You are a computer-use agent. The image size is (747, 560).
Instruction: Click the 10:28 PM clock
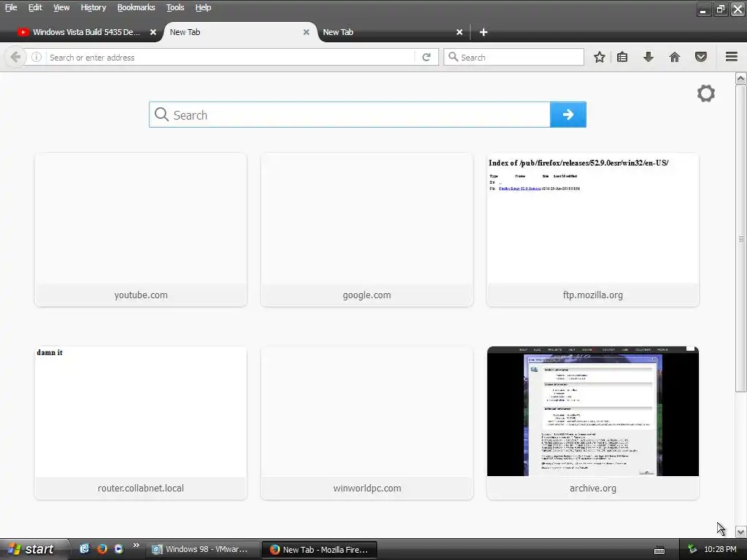click(x=720, y=549)
